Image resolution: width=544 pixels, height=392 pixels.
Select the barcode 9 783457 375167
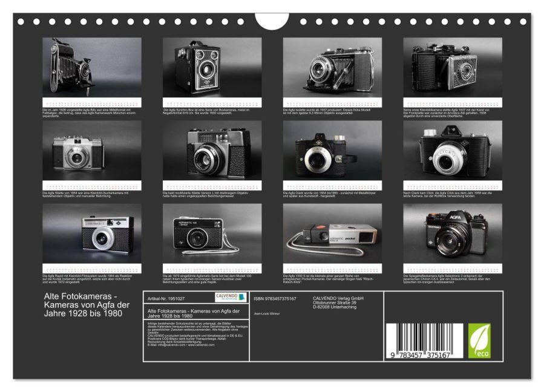[424, 341]
